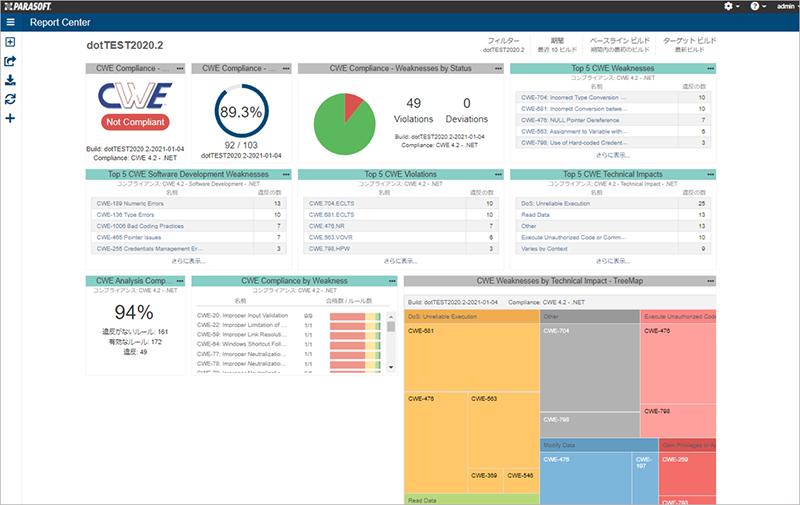This screenshot has height=505, width=800.
Task: Click the download report icon
Action: [x=10, y=80]
